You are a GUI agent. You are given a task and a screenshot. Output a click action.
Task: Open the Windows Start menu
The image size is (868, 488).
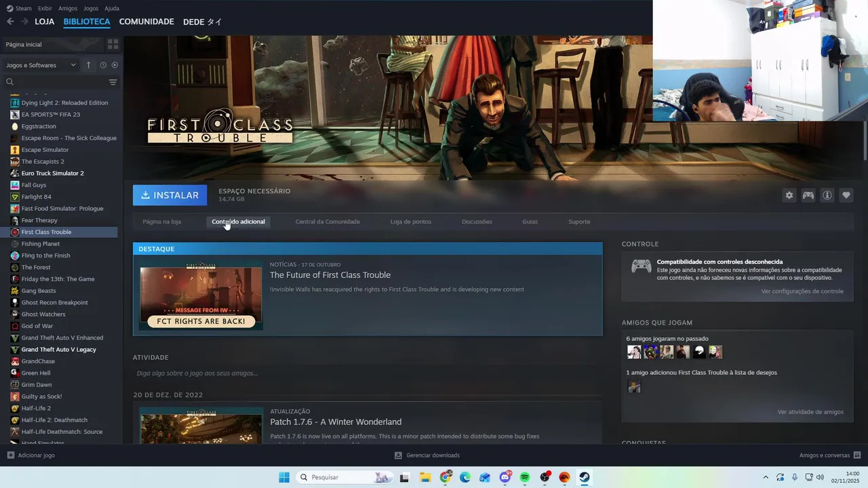tap(283, 477)
